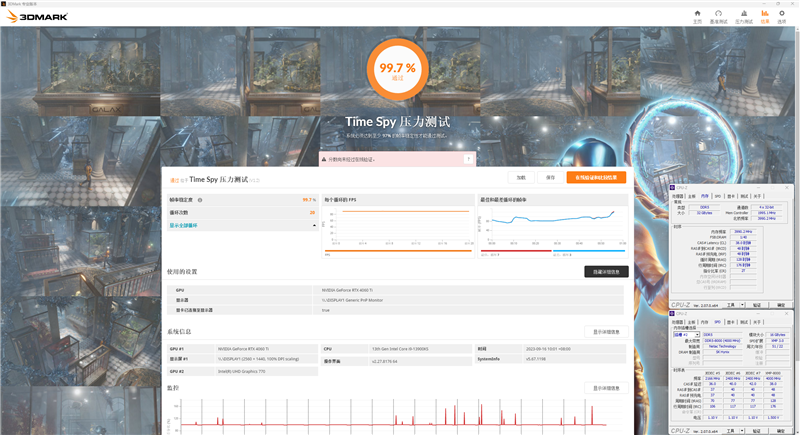Click the Time Spy stress test result heading
Image resolution: width=800 pixels, height=435 pixels.
(x=218, y=180)
